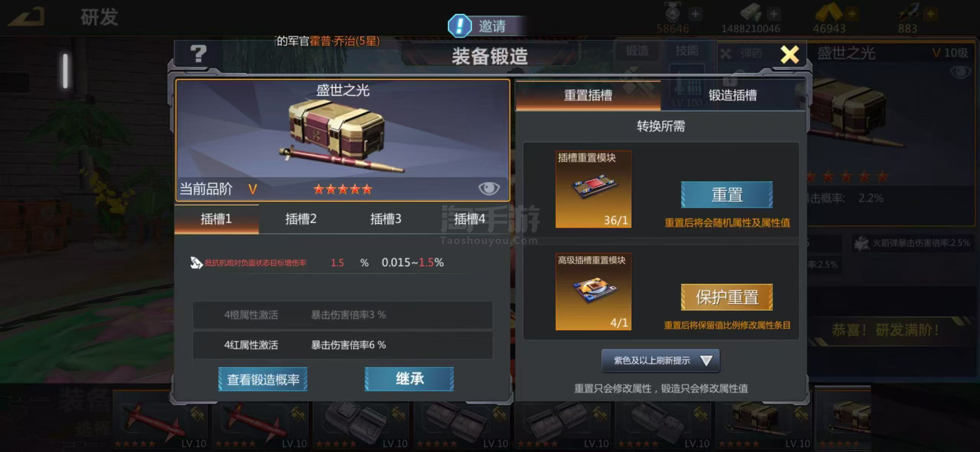The width and height of the screenshot is (980, 452).
Task: Click the 查看锻造概率 button
Action: [263, 379]
